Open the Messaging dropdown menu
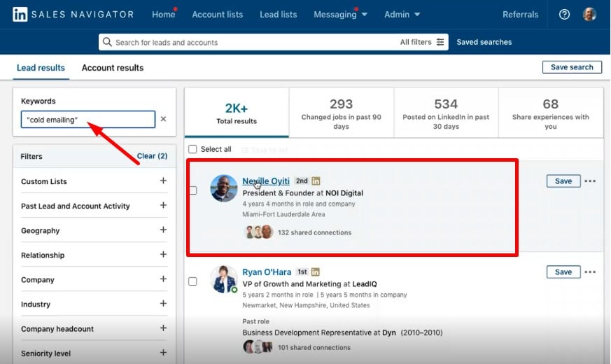 coord(340,15)
